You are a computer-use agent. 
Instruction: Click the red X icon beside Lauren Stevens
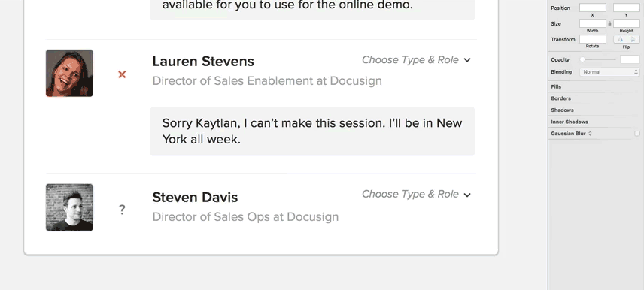pyautogui.click(x=122, y=74)
